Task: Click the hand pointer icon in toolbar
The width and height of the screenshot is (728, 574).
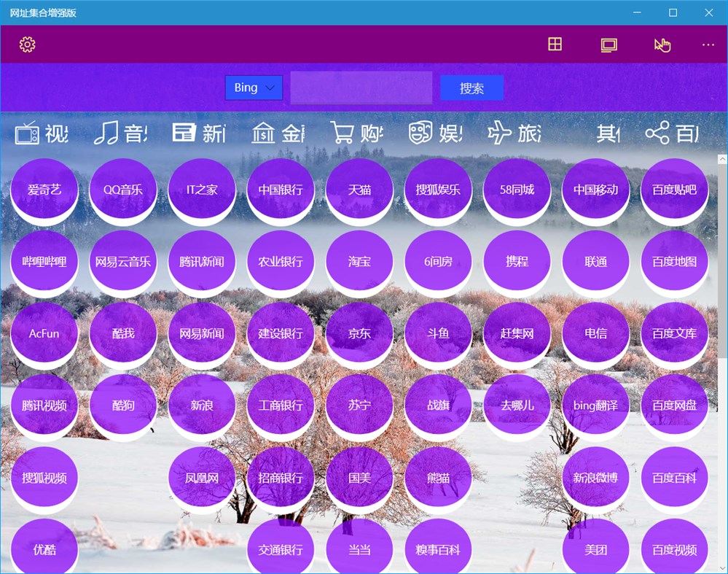Action: pos(662,45)
